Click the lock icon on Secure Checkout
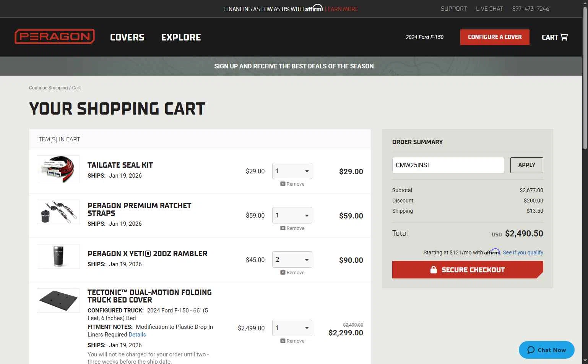This screenshot has width=588, height=364. point(434,270)
